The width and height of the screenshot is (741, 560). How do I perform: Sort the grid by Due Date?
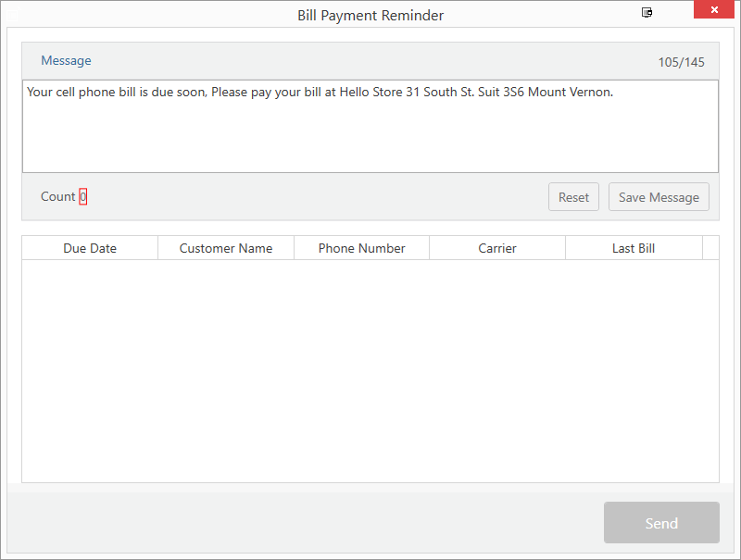(90, 248)
